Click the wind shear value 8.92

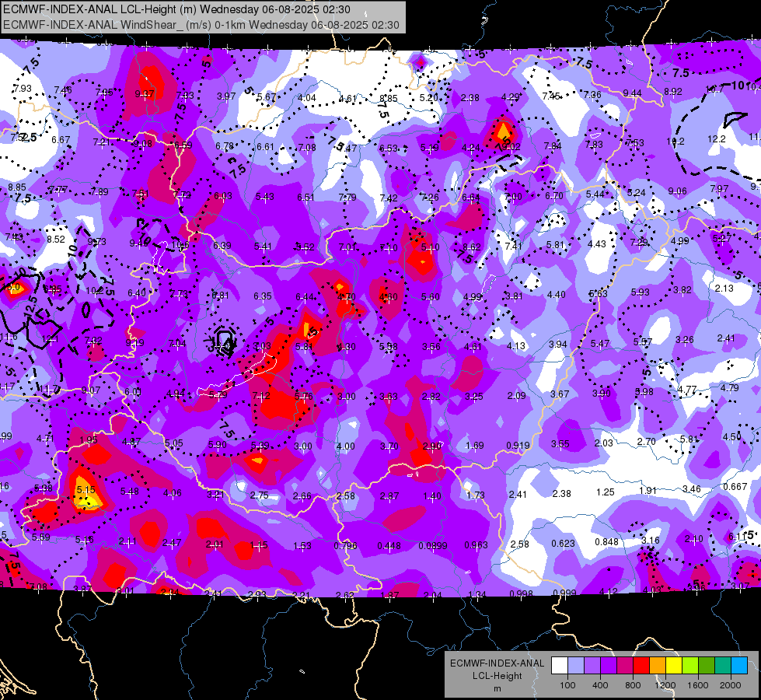[x=673, y=92]
